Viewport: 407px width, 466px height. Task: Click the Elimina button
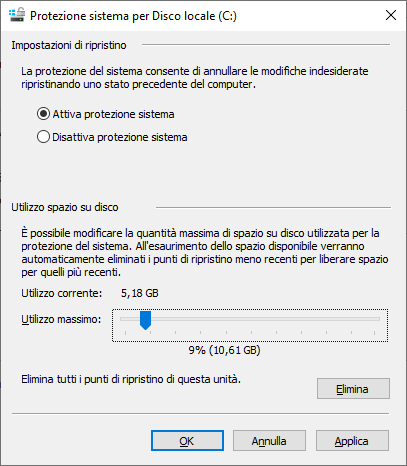[353, 389]
